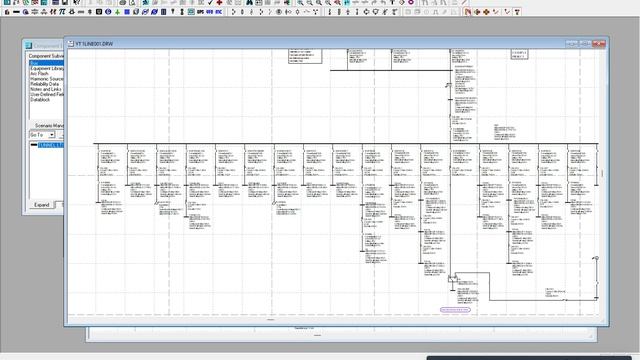Click the drawing window's vertical scrollbar handle
Screen dimensions: 640x360
(x=602, y=173)
